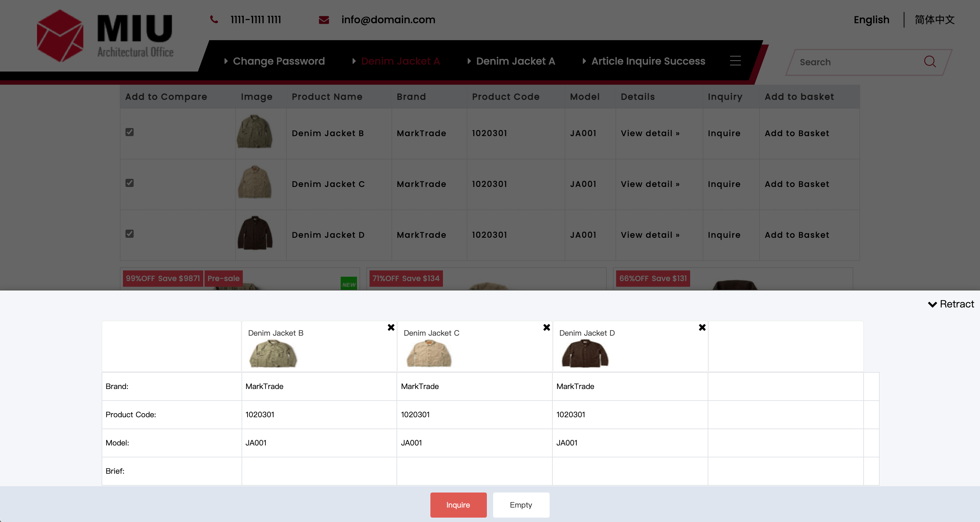This screenshot has height=522, width=980.
Task: Click the search magnifier icon
Action: [x=929, y=61]
